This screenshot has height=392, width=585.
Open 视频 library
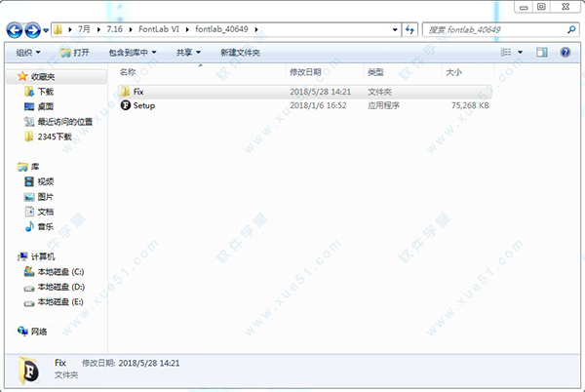click(46, 181)
